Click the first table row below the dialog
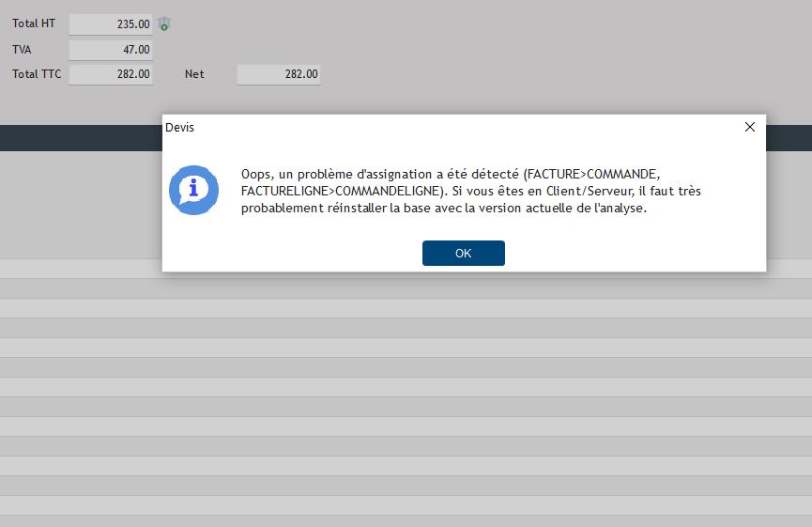Screen dimensions: 812x527 (406, 287)
